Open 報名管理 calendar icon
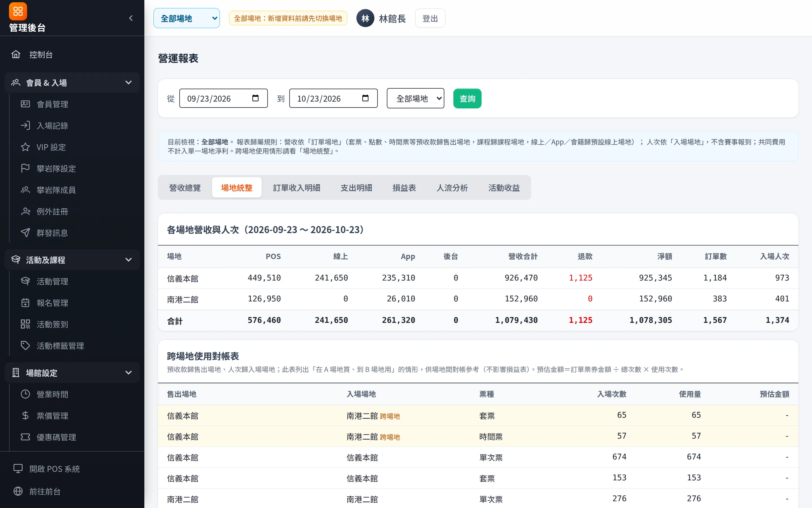This screenshot has width=812, height=508. (x=25, y=303)
